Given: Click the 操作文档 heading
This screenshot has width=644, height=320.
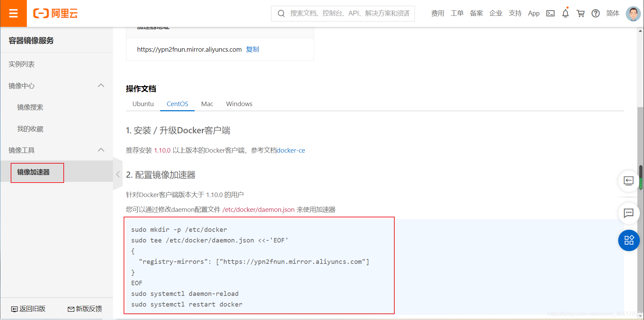Looking at the screenshot, I should click(x=141, y=89).
